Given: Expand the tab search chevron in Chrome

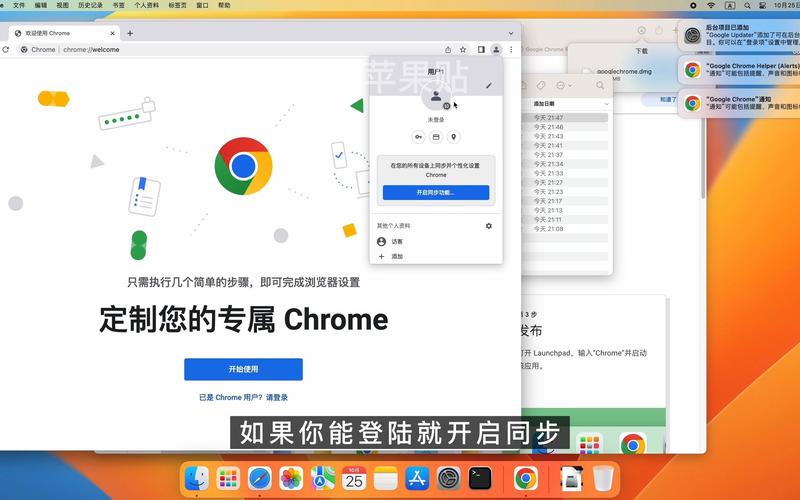Looking at the screenshot, I should (511, 33).
